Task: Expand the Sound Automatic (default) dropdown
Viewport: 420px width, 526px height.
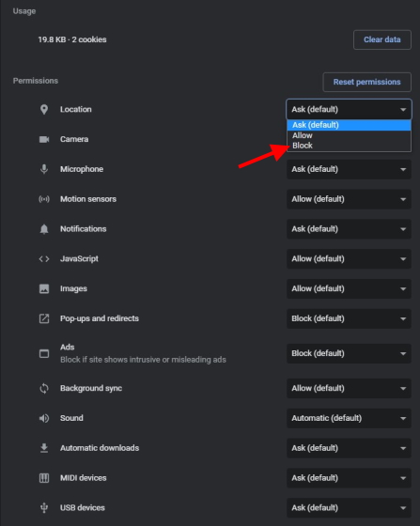Action: (x=349, y=418)
